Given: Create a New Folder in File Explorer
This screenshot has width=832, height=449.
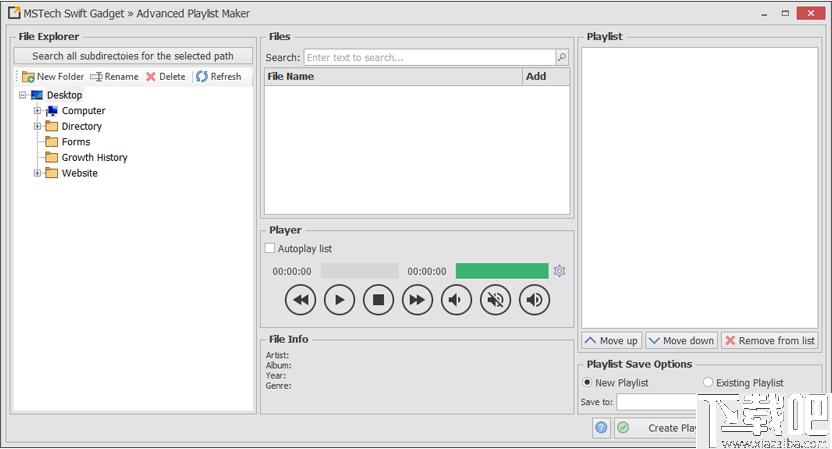Looking at the screenshot, I should point(53,76).
